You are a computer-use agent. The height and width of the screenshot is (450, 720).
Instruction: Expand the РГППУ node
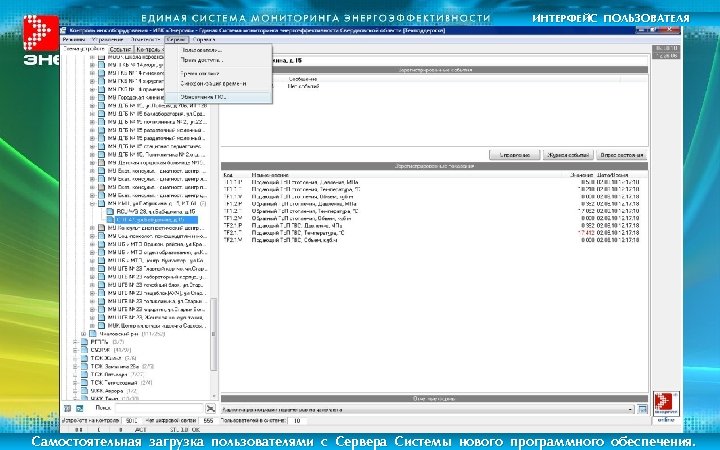coord(75,342)
